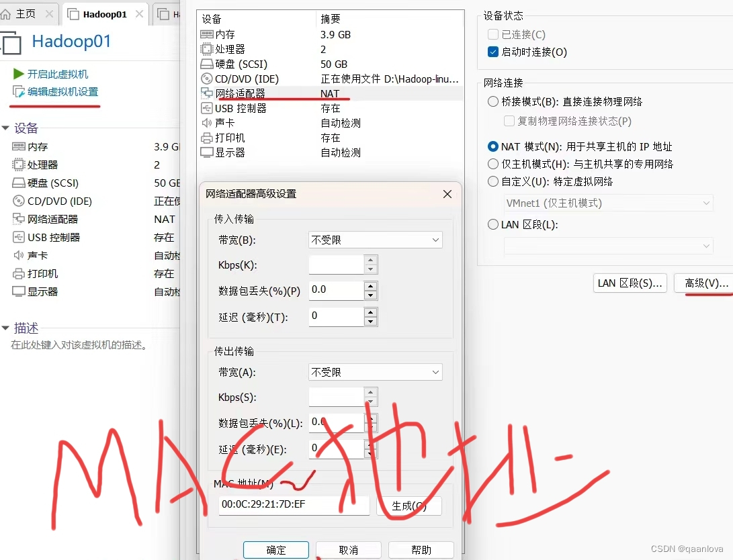Select 处理器 processor icon in left device panel
The width and height of the screenshot is (733, 560).
click(19, 165)
